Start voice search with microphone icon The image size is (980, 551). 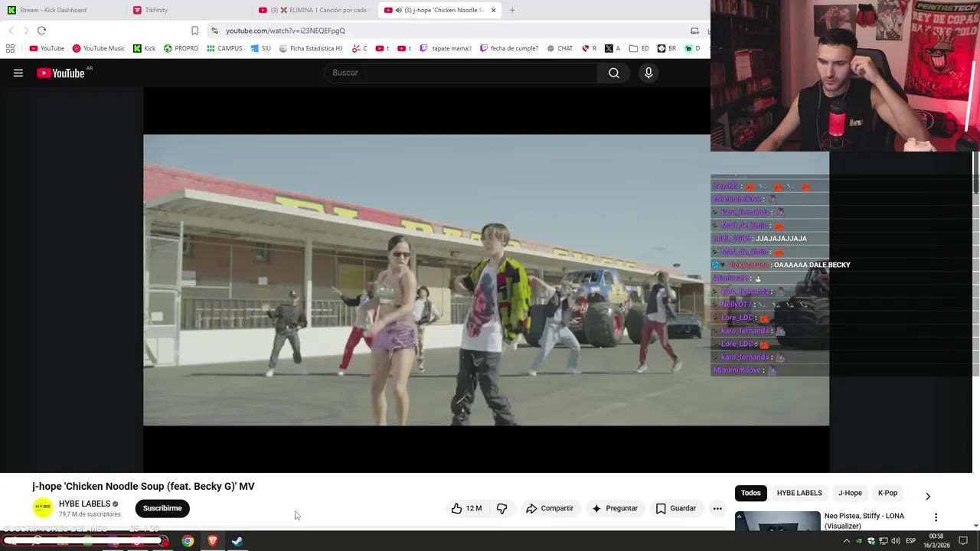click(x=648, y=73)
